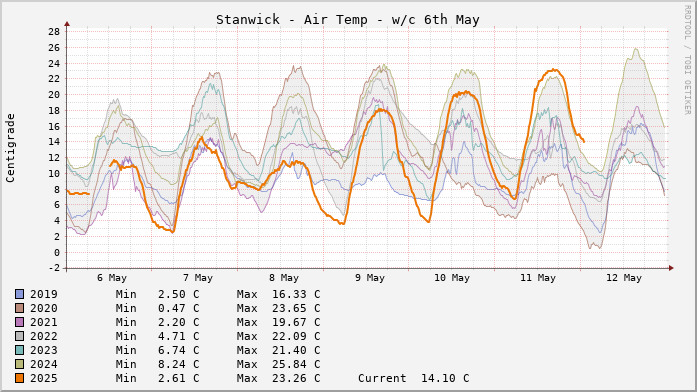
Task: Click the 2022 grey legend swatch
Action: click(x=20, y=336)
